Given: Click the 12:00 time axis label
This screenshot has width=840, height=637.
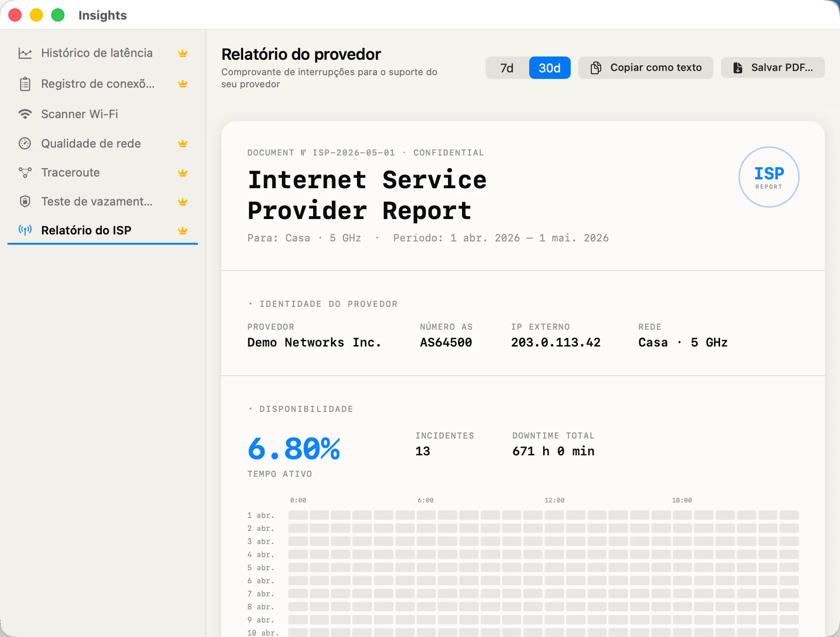Looking at the screenshot, I should coord(554,500).
